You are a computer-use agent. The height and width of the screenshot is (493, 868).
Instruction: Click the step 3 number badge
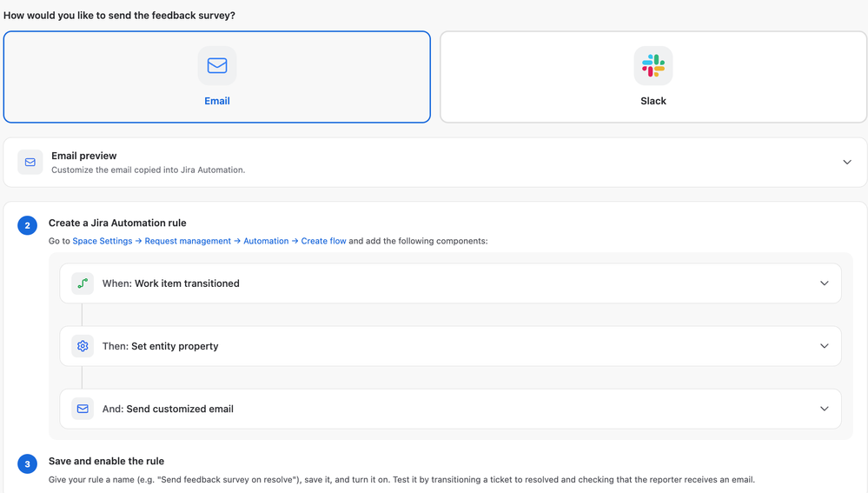(27, 464)
